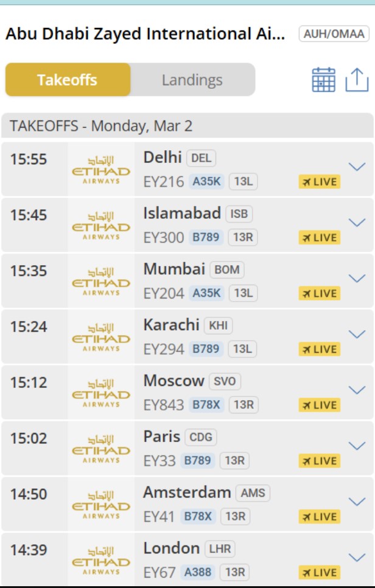
Task: Switch to the Landings view
Action: point(192,80)
